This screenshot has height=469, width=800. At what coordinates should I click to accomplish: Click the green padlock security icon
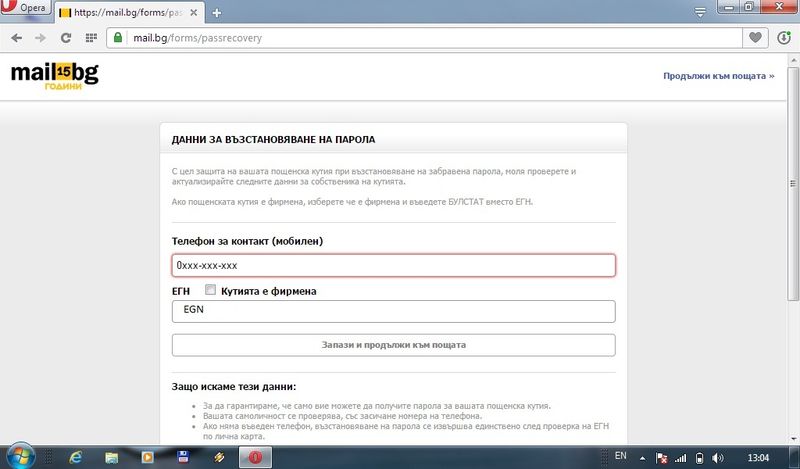(x=119, y=37)
